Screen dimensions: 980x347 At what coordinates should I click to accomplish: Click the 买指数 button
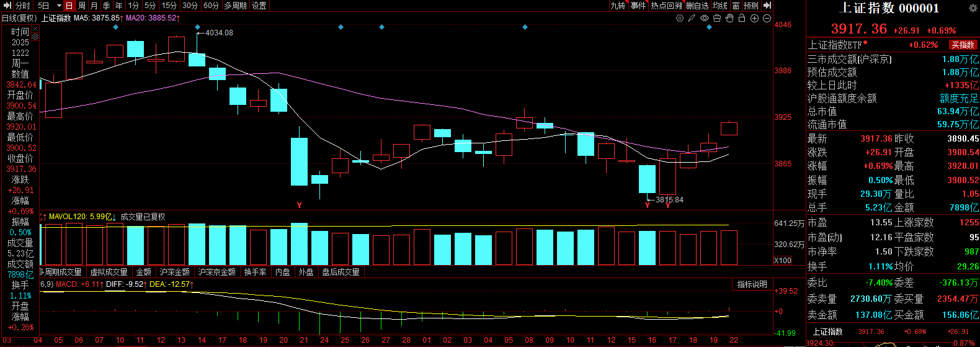963,45
